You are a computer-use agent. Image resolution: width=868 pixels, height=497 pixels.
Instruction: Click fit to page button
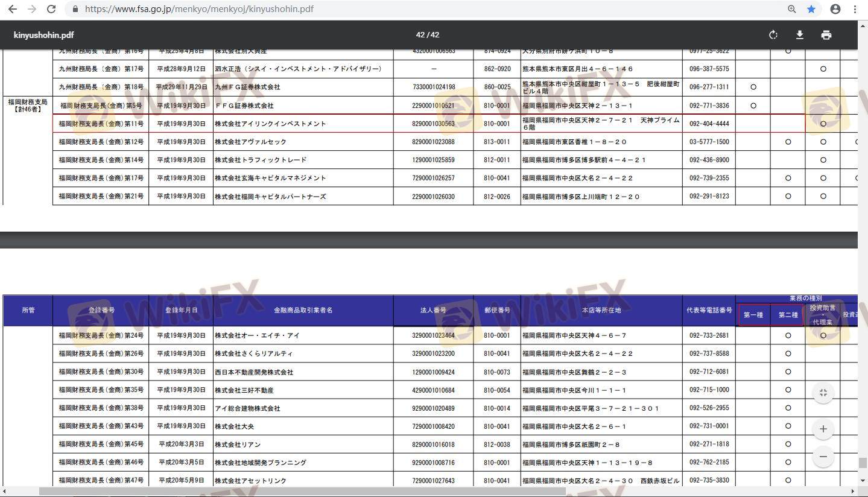(x=823, y=393)
